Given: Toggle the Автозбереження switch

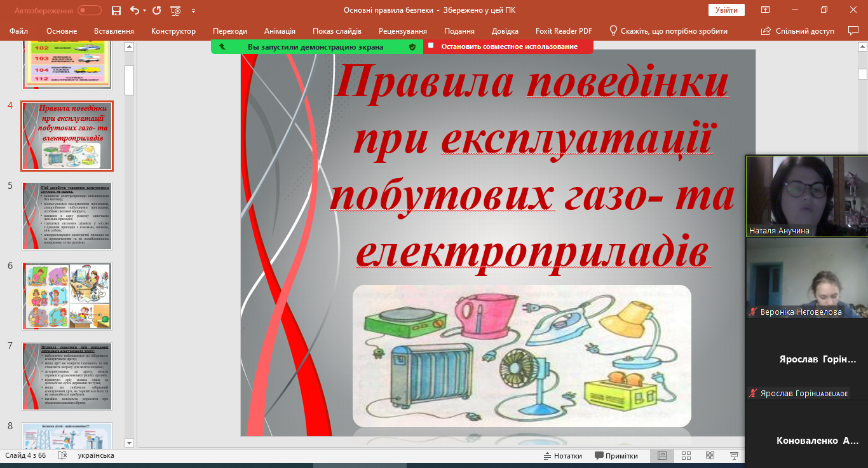Looking at the screenshot, I should tap(90, 10).
